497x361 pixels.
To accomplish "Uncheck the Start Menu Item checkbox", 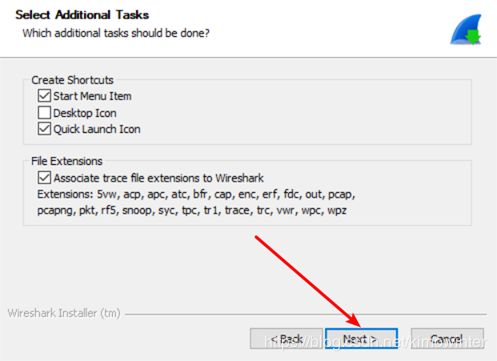I will [44, 96].
